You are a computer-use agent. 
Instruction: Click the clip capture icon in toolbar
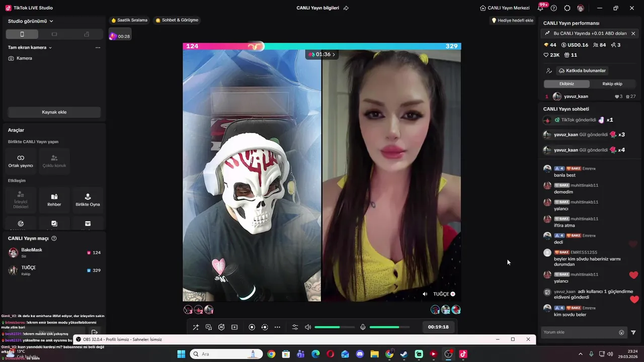[x=234, y=327]
